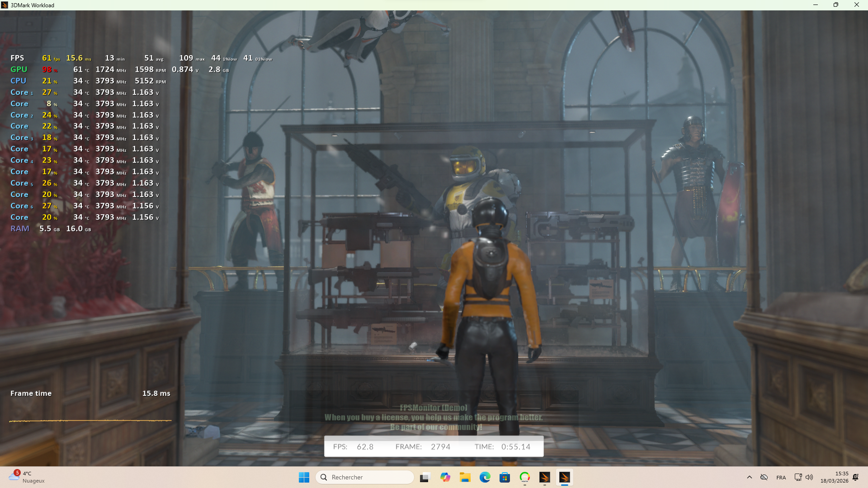
Task: Open the weather widget showing 4°C Nuageux
Action: [x=27, y=477]
